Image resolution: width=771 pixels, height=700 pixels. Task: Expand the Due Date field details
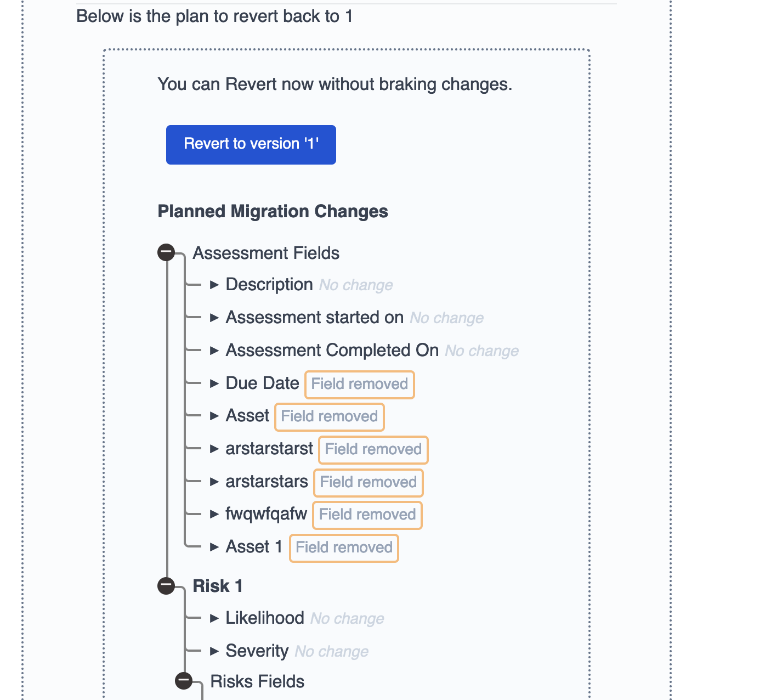point(214,383)
